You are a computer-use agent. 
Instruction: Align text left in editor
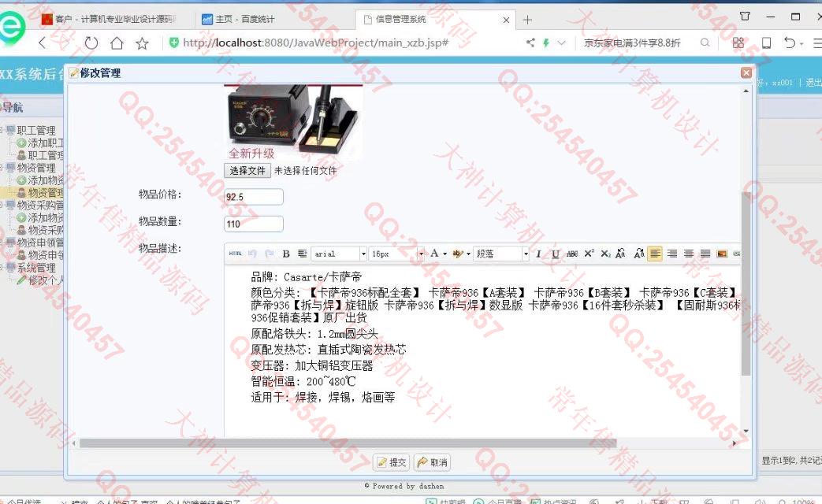click(655, 254)
